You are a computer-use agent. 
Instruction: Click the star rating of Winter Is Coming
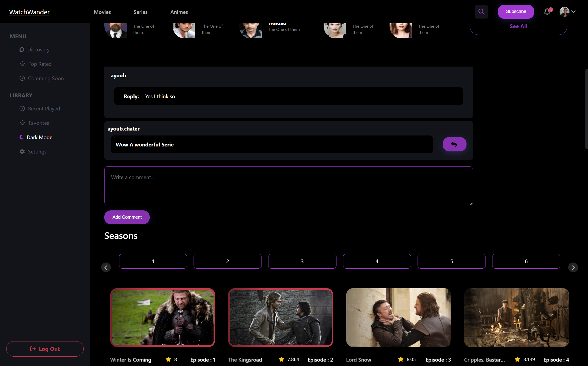click(168, 359)
